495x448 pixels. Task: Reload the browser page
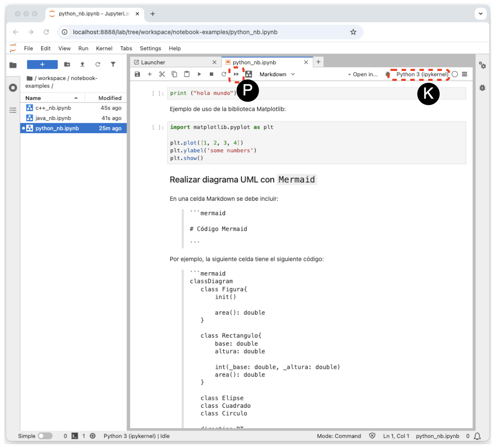(46, 32)
